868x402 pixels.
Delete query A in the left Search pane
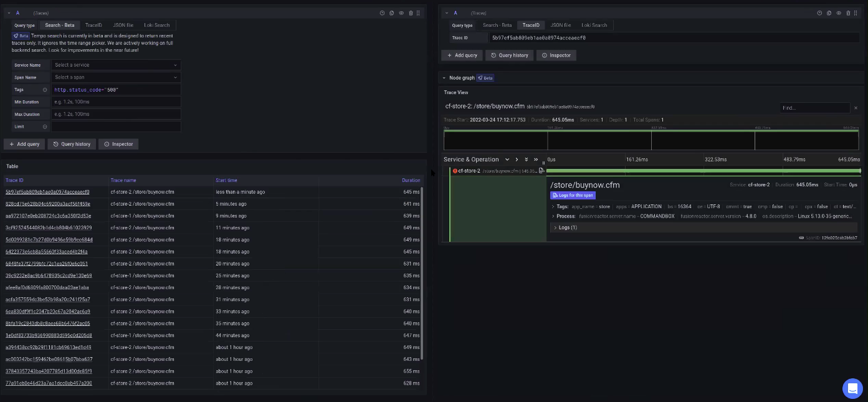[411, 12]
